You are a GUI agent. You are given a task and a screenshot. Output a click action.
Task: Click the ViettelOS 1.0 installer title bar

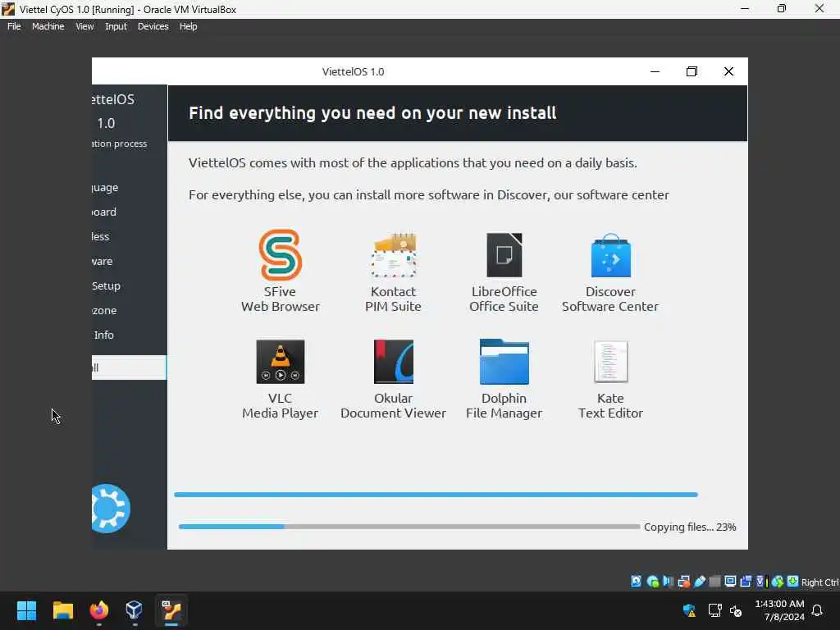[354, 71]
